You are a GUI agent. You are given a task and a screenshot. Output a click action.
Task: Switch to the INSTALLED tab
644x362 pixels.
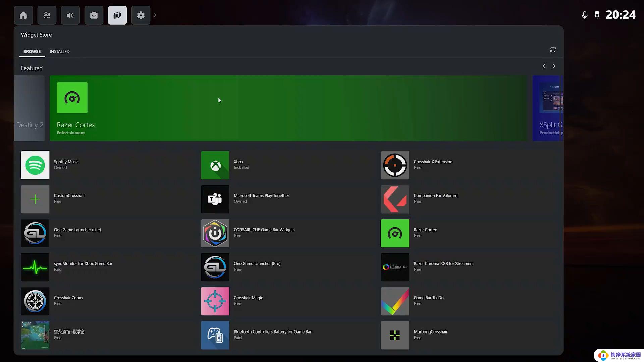coord(60,51)
